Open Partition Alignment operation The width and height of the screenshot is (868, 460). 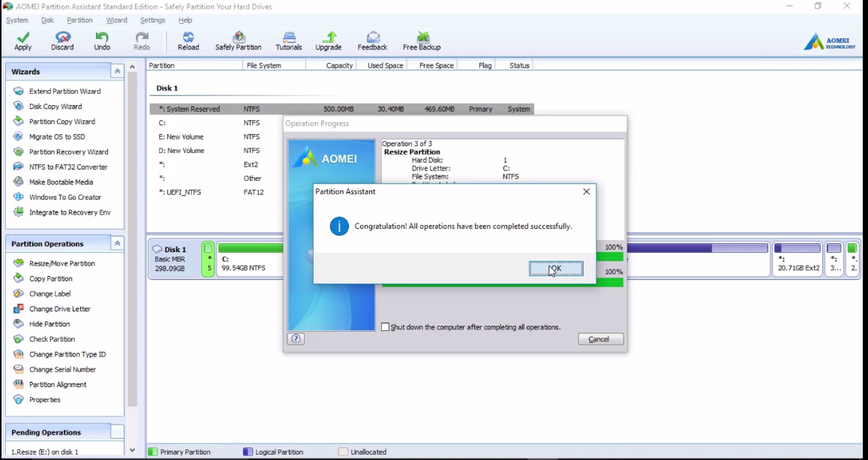pos(58,385)
